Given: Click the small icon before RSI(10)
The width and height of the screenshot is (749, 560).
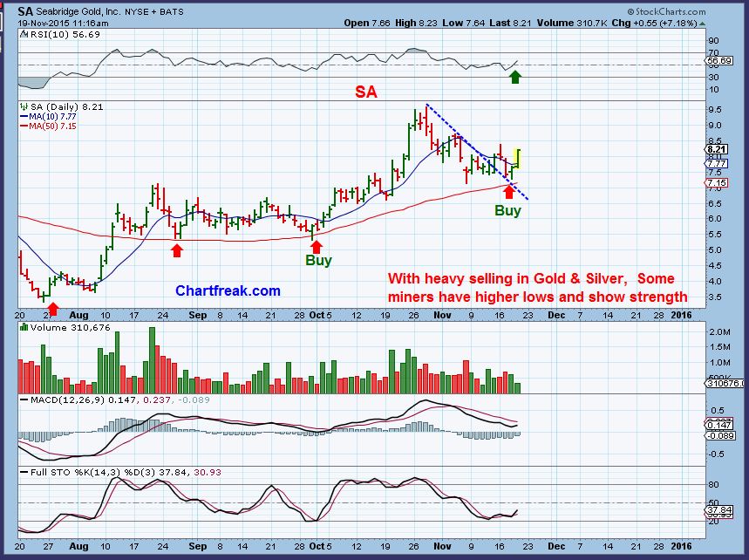Looking at the screenshot, I should [24, 34].
